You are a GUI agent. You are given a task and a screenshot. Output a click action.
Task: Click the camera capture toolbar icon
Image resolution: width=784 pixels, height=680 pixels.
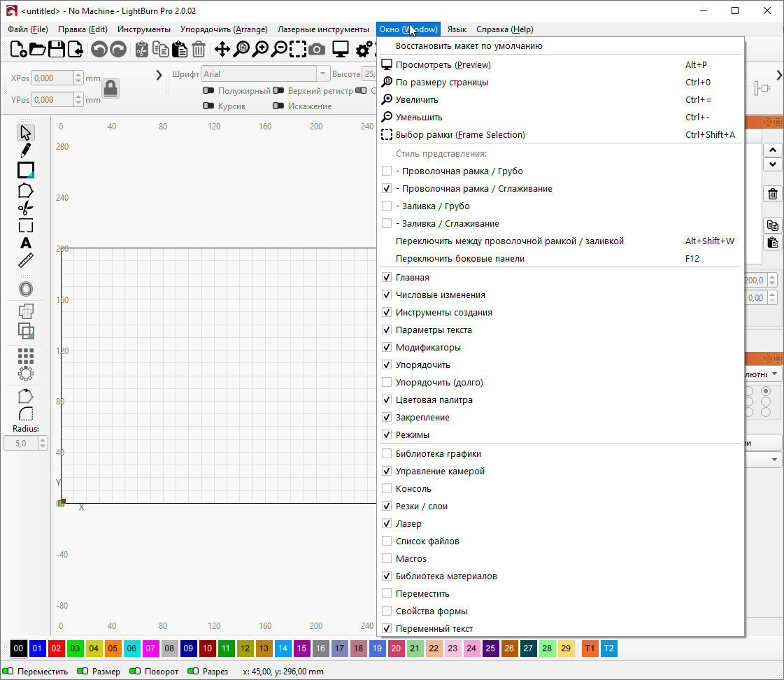pyautogui.click(x=317, y=49)
